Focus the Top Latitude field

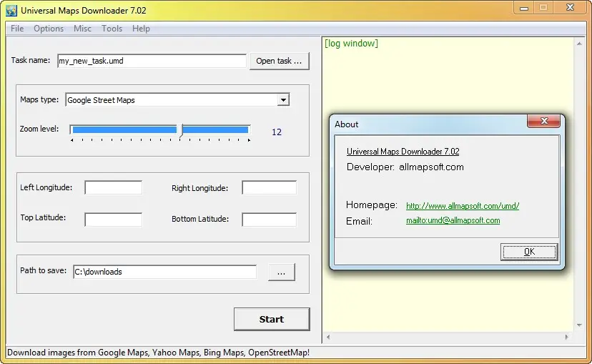[113, 220]
